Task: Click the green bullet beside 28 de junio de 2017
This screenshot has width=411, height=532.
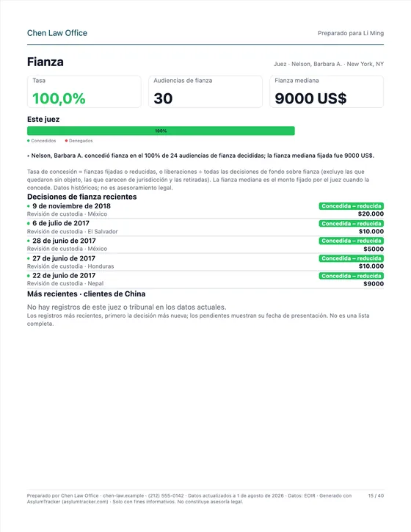Action: click(x=29, y=241)
